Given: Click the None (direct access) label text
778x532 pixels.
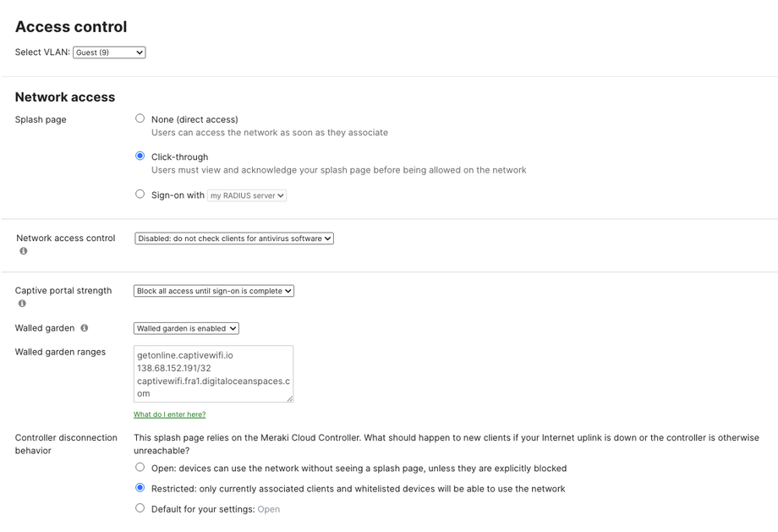Looking at the screenshot, I should 194,119.
